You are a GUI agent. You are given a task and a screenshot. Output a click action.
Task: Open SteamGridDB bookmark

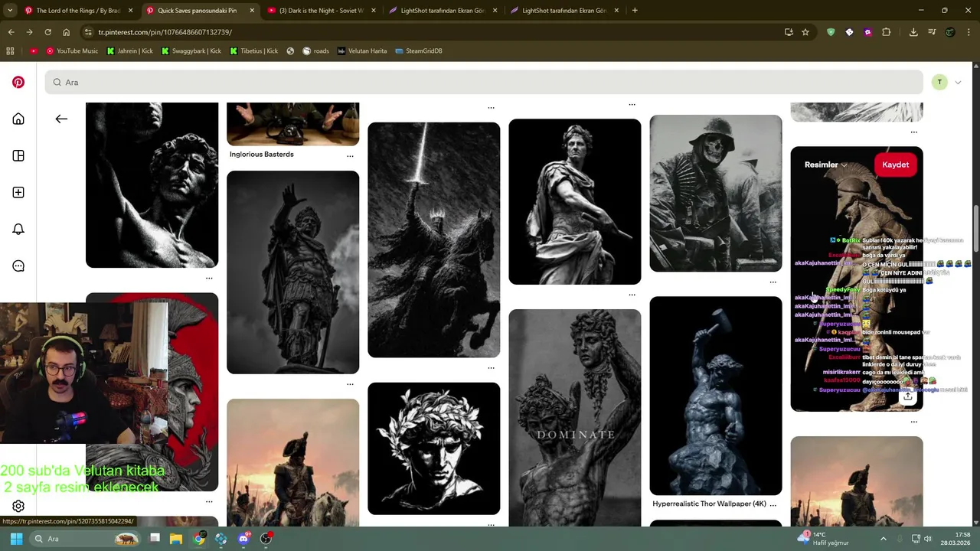click(419, 51)
